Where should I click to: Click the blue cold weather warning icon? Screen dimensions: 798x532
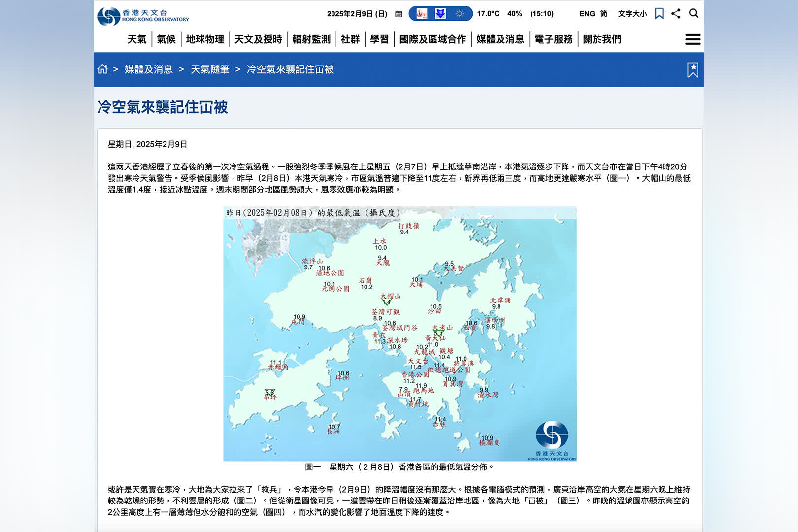pos(440,14)
